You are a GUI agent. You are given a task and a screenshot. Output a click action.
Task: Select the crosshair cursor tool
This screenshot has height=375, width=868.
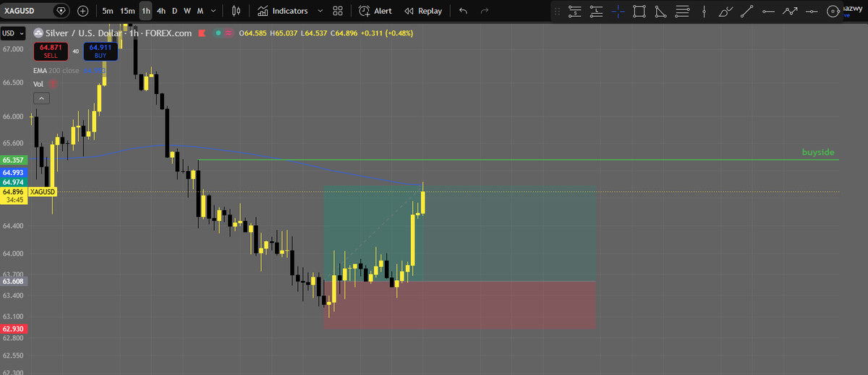(618, 11)
